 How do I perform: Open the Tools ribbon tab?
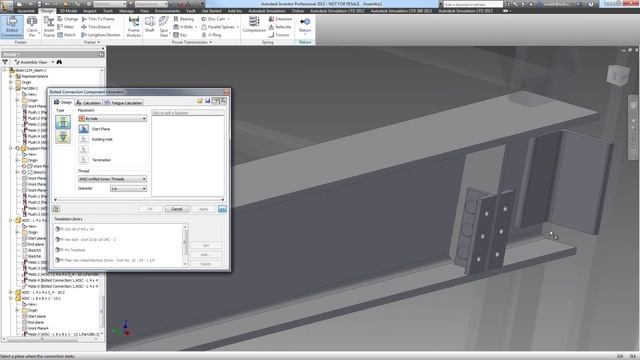pos(108,11)
